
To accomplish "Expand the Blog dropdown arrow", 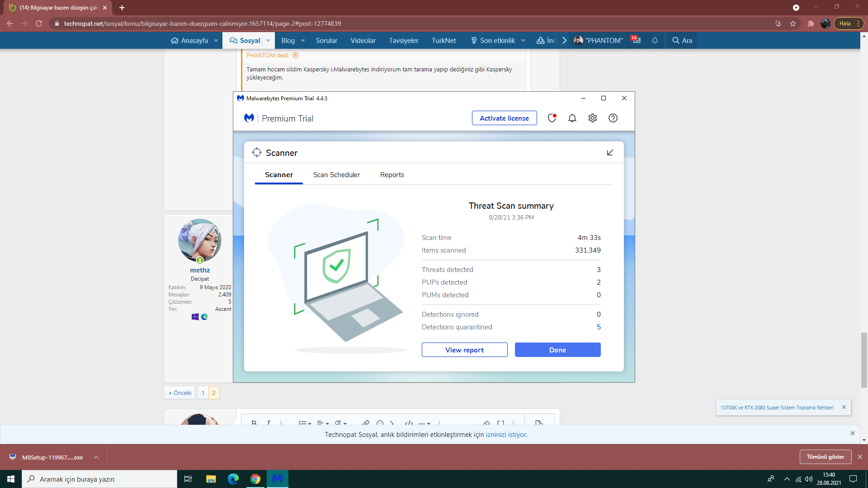I will [303, 41].
